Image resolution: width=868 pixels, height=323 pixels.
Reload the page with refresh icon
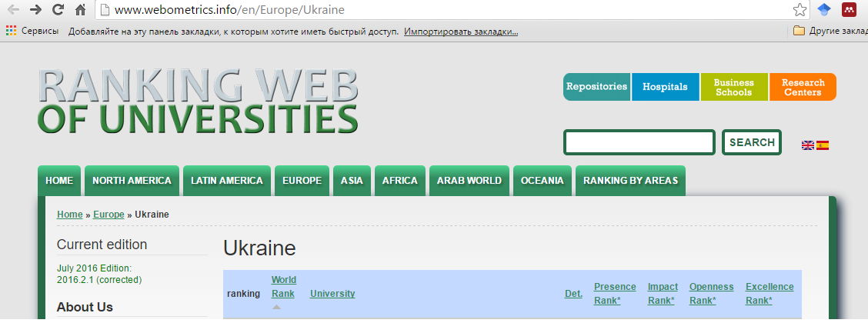tap(58, 10)
